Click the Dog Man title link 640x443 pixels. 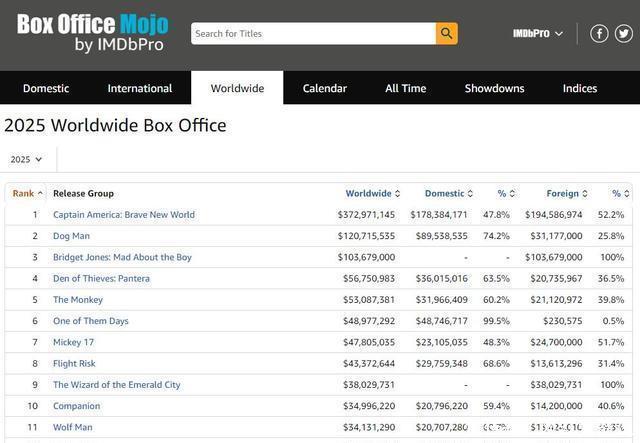point(71,236)
